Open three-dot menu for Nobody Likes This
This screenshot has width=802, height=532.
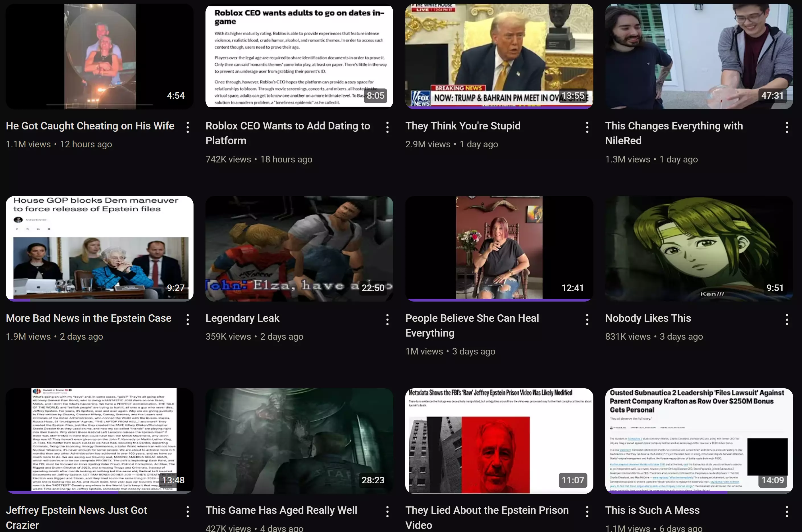pyautogui.click(x=787, y=319)
